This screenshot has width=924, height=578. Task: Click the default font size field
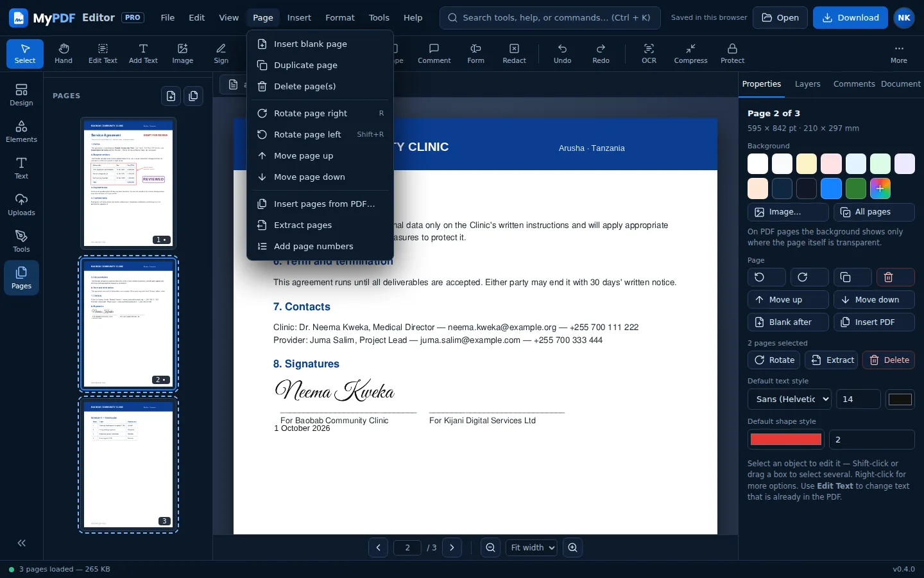pos(859,399)
